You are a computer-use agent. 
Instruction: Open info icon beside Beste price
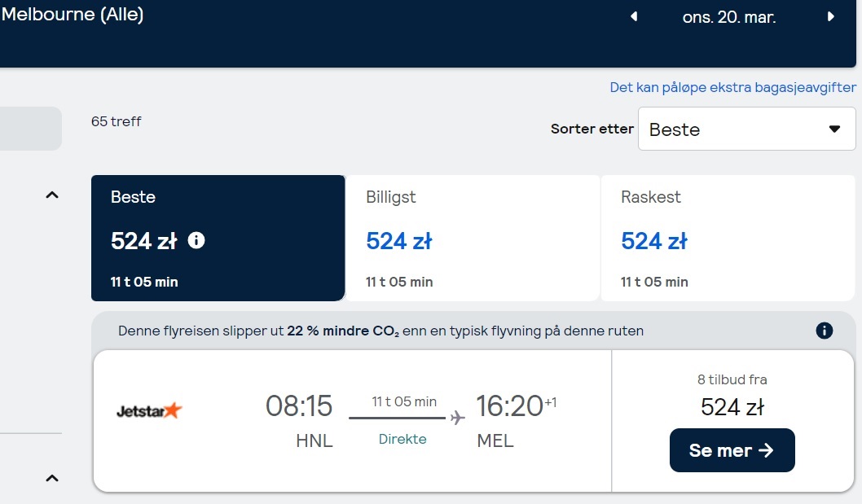tap(196, 240)
